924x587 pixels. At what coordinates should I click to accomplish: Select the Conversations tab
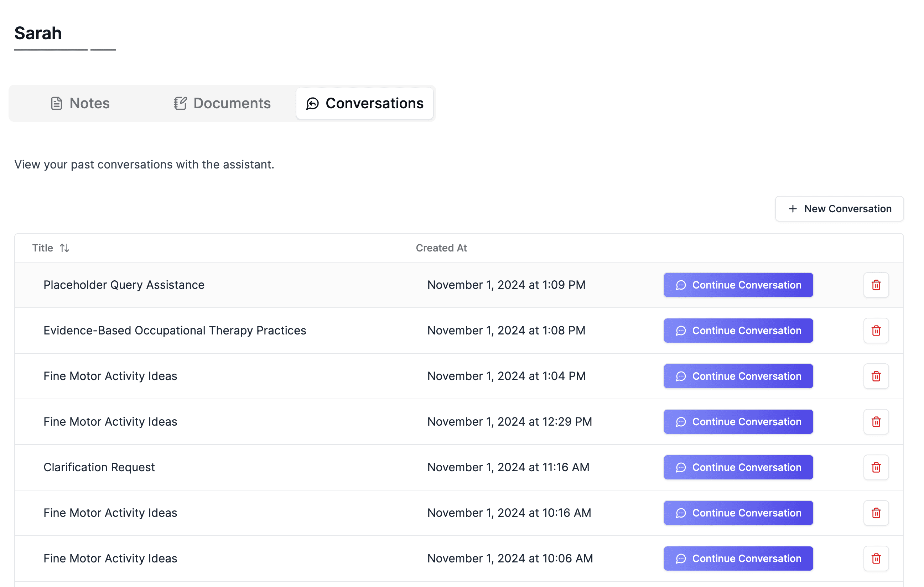(x=364, y=103)
